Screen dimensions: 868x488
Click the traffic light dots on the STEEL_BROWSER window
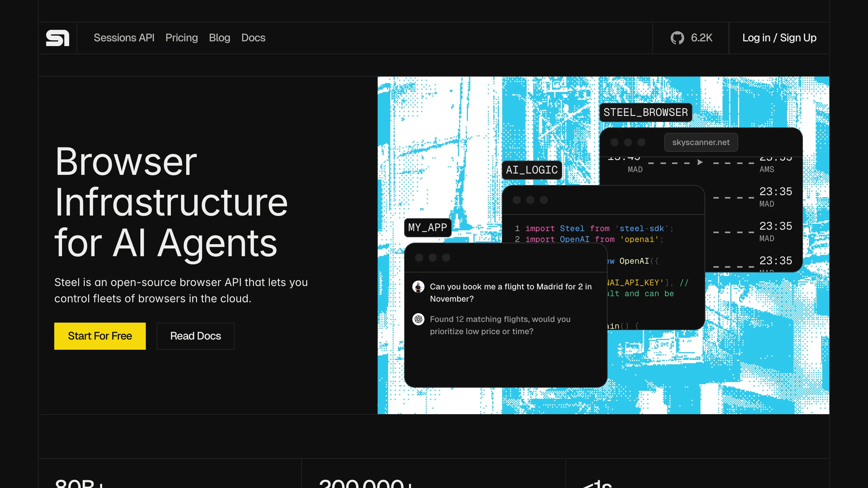pos(628,142)
